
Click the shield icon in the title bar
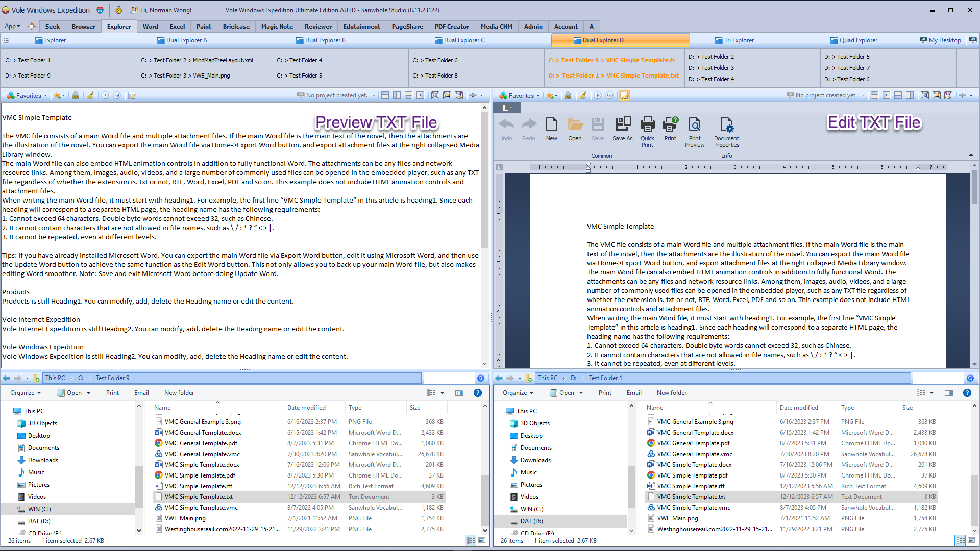click(100, 10)
